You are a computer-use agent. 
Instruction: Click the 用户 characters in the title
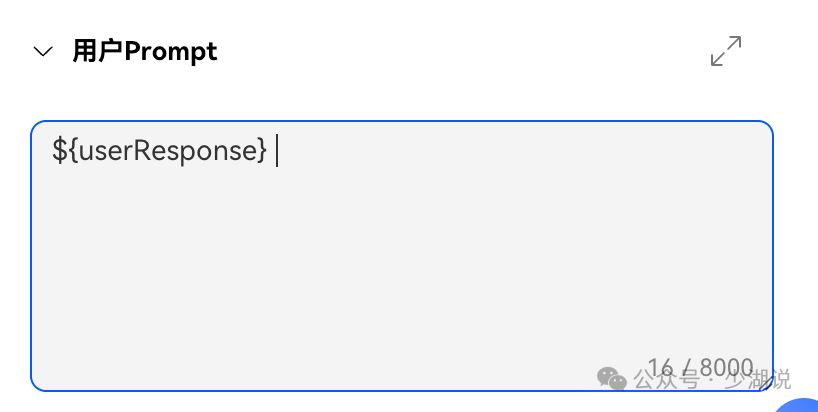[x=98, y=51]
